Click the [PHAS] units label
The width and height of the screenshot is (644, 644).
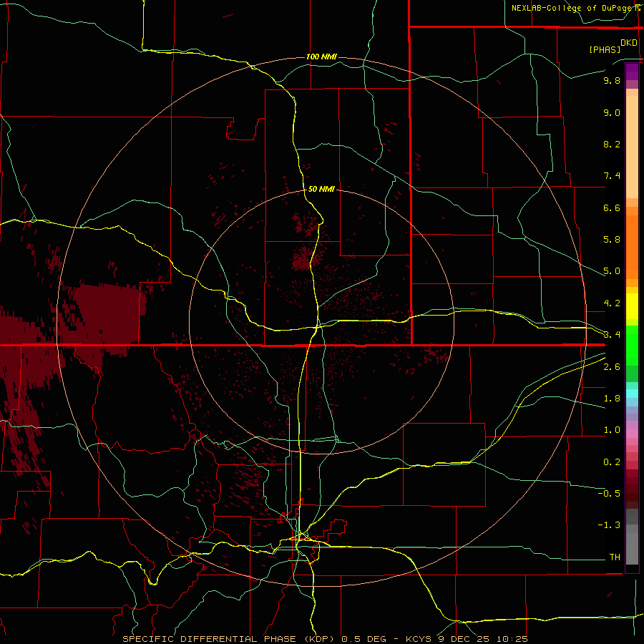[x=605, y=49]
